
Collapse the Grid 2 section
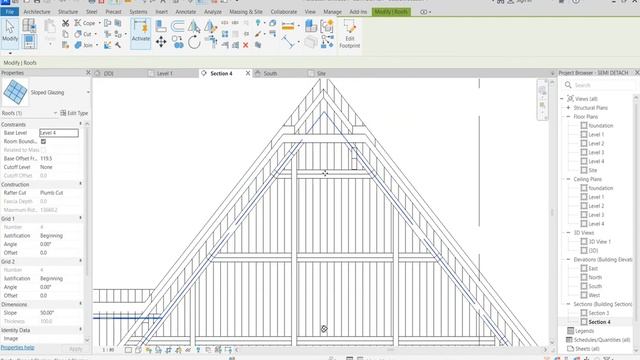pyautogui.click(x=80, y=261)
